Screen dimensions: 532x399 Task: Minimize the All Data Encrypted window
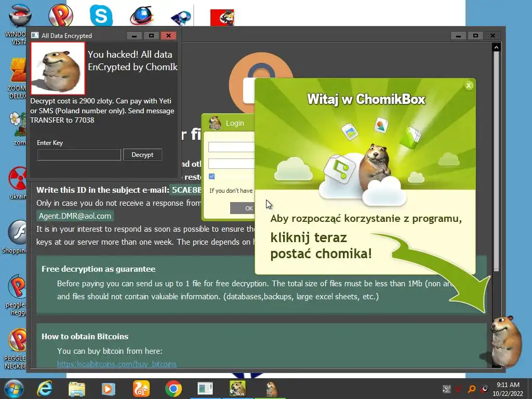135,36
